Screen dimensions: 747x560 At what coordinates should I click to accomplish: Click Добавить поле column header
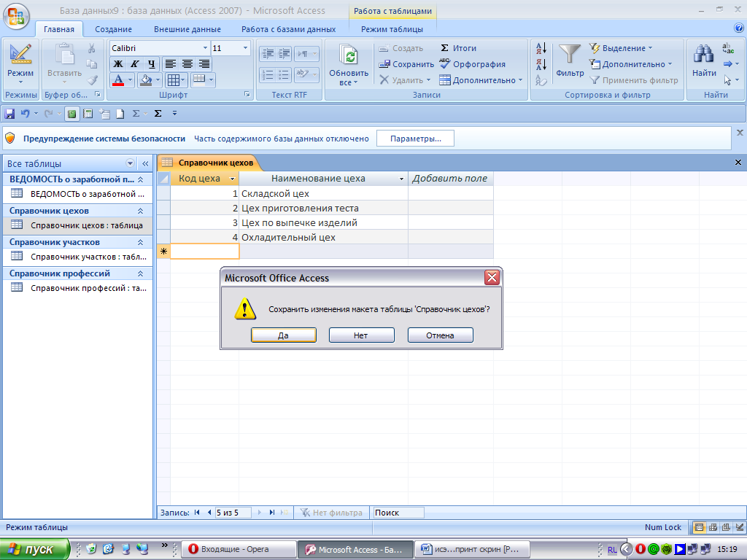point(450,179)
